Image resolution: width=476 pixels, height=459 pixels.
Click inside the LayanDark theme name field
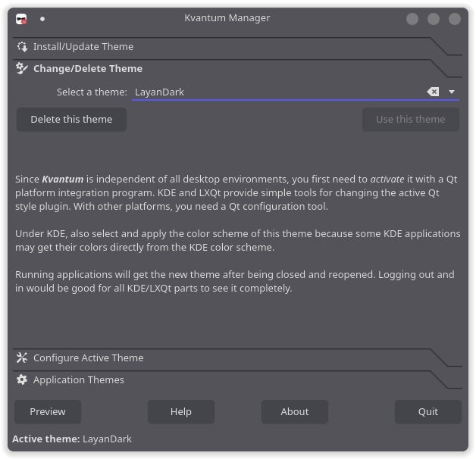(x=273, y=92)
